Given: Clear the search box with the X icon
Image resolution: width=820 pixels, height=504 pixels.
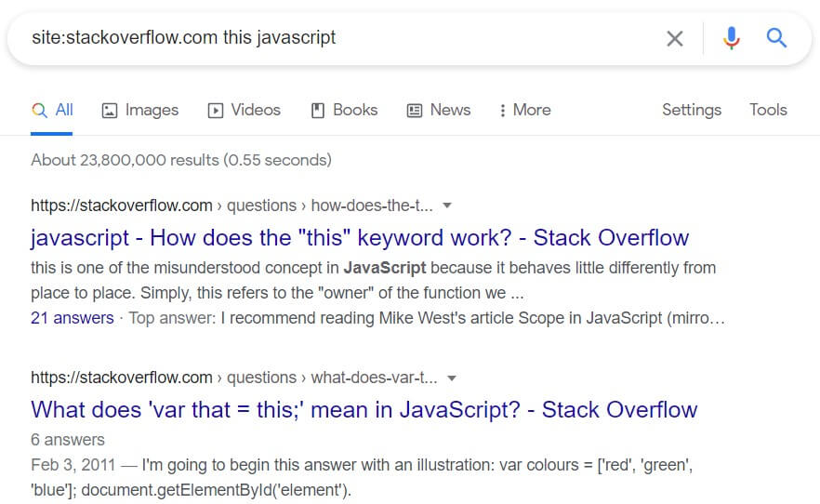Looking at the screenshot, I should pyautogui.click(x=675, y=38).
